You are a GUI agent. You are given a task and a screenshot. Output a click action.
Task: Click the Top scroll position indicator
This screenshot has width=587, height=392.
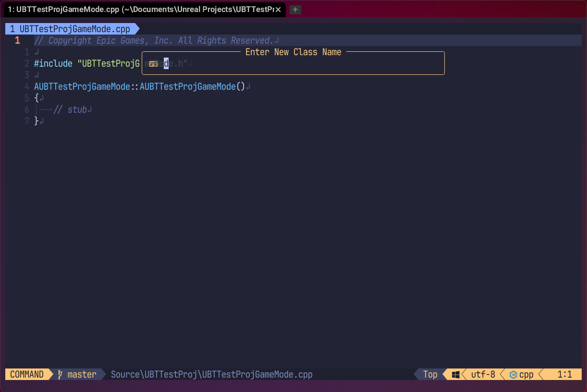tap(430, 374)
